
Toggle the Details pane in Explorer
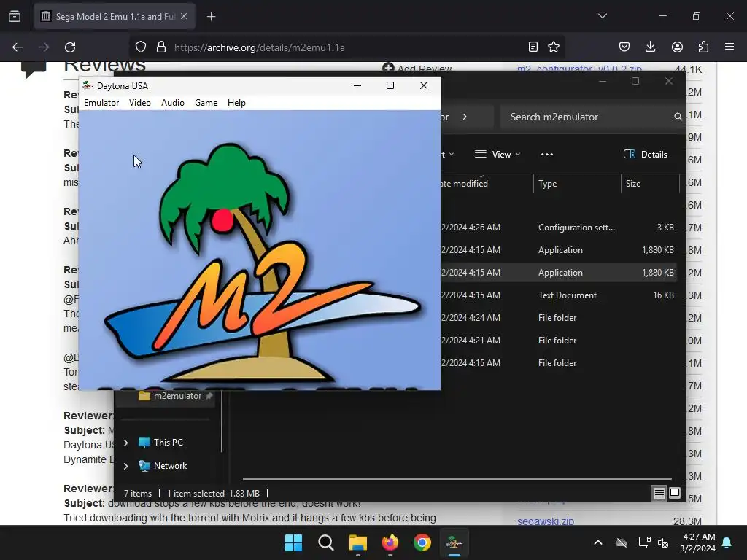point(646,155)
